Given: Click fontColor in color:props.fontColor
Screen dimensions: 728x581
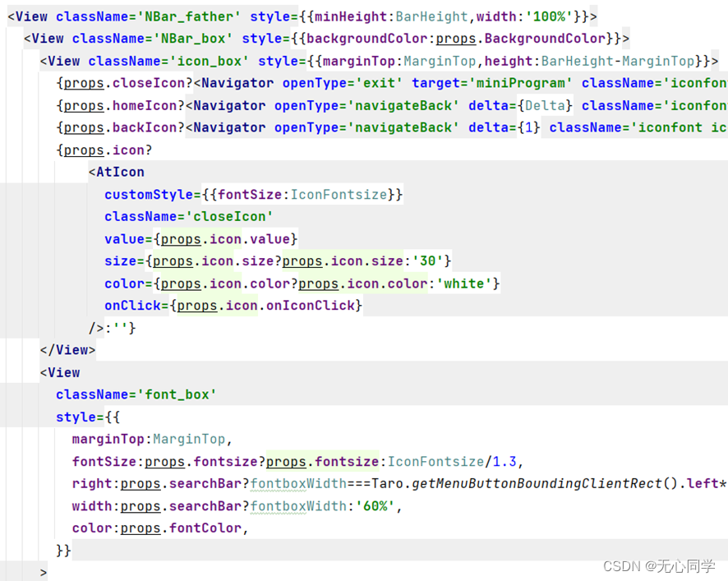Looking at the screenshot, I should [x=205, y=528].
